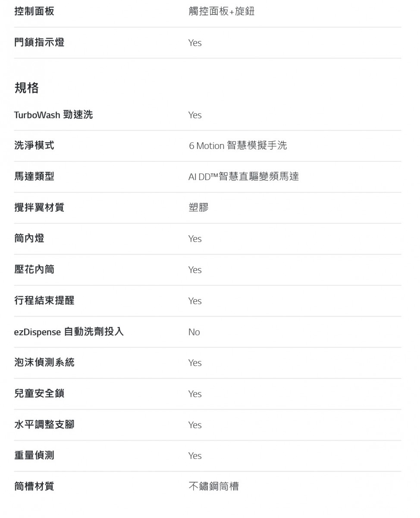Click the 規格 section heading
This screenshot has width=420, height=518.
click(x=26, y=88)
